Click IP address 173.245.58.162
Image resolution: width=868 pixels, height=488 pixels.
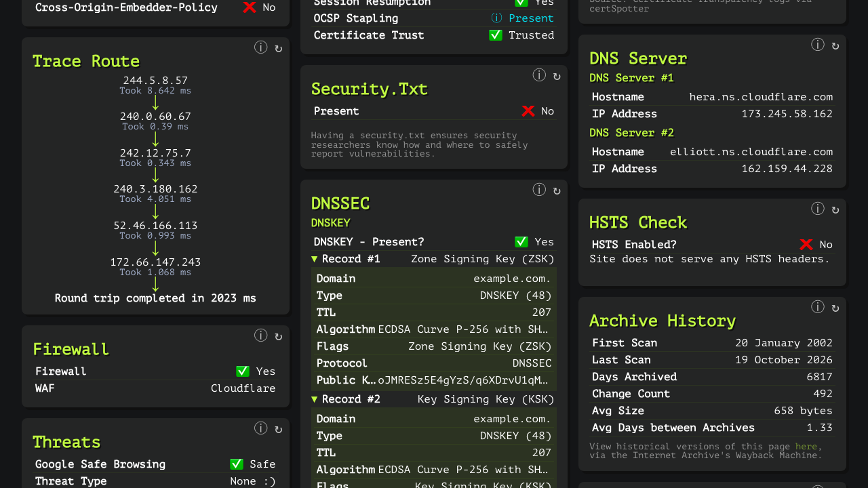coord(787,114)
